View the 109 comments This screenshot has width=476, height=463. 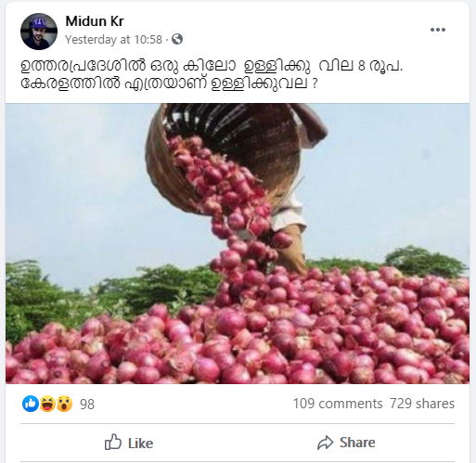pos(338,404)
